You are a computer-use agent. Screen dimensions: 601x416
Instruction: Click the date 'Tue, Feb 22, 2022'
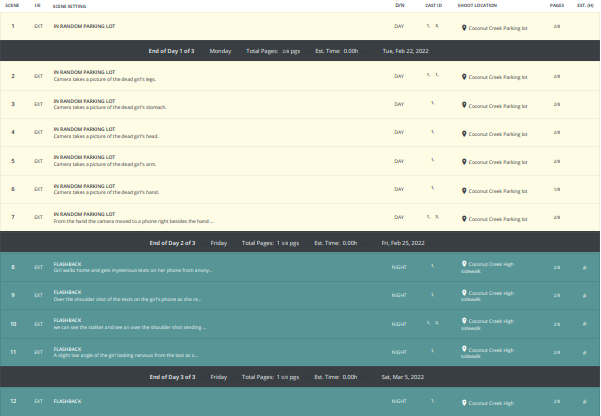(406, 51)
